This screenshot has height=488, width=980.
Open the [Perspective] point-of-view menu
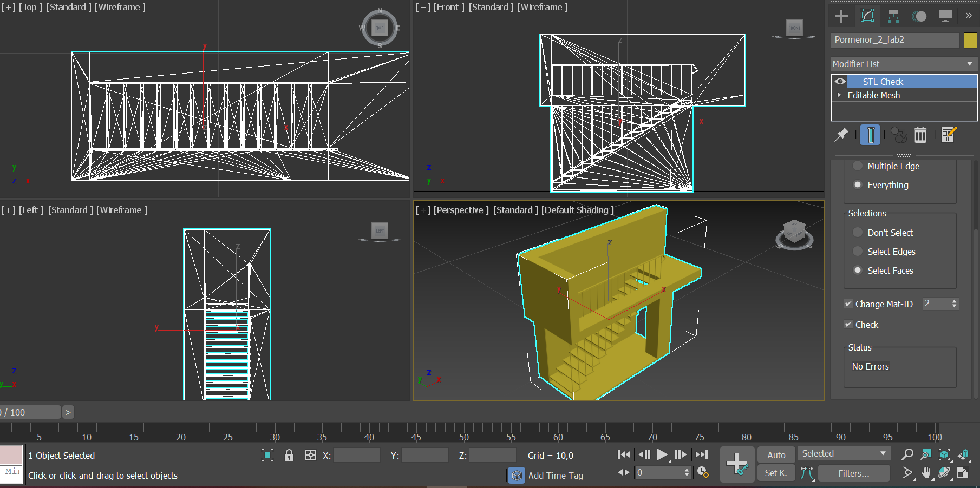pyautogui.click(x=461, y=210)
